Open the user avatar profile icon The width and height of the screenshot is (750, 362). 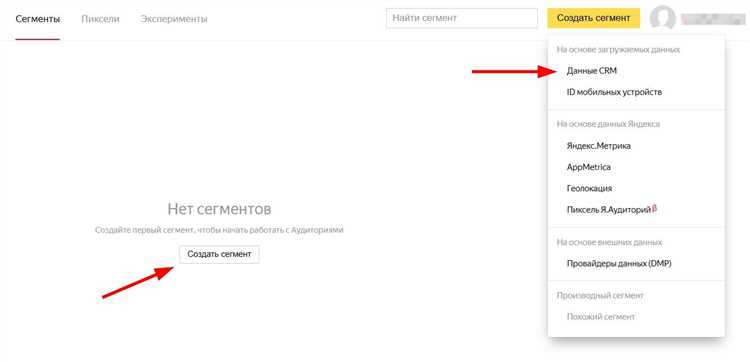662,18
